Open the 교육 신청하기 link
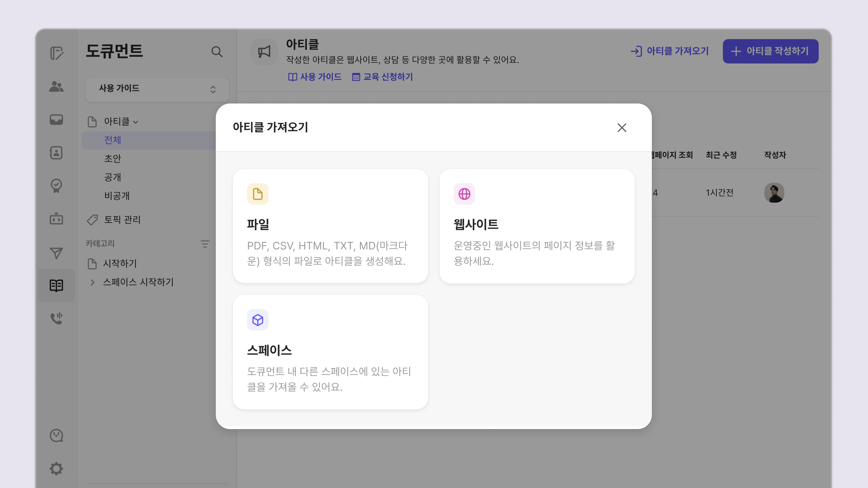Image resolution: width=868 pixels, height=488 pixels. click(383, 77)
